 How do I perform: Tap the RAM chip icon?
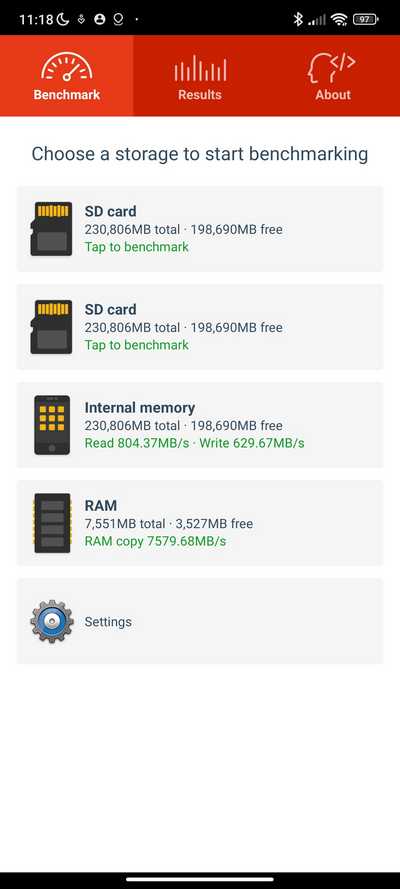point(52,523)
